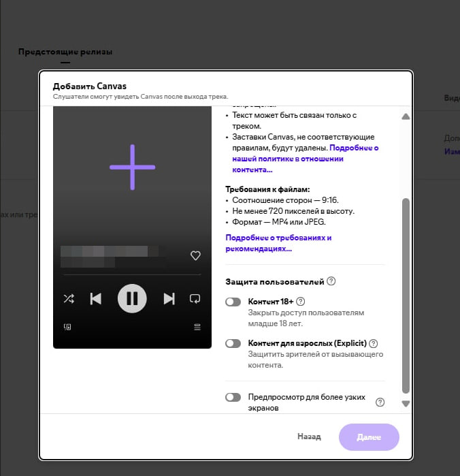460x476 pixels.
Task: Click the Назад button
Action: (x=309, y=437)
